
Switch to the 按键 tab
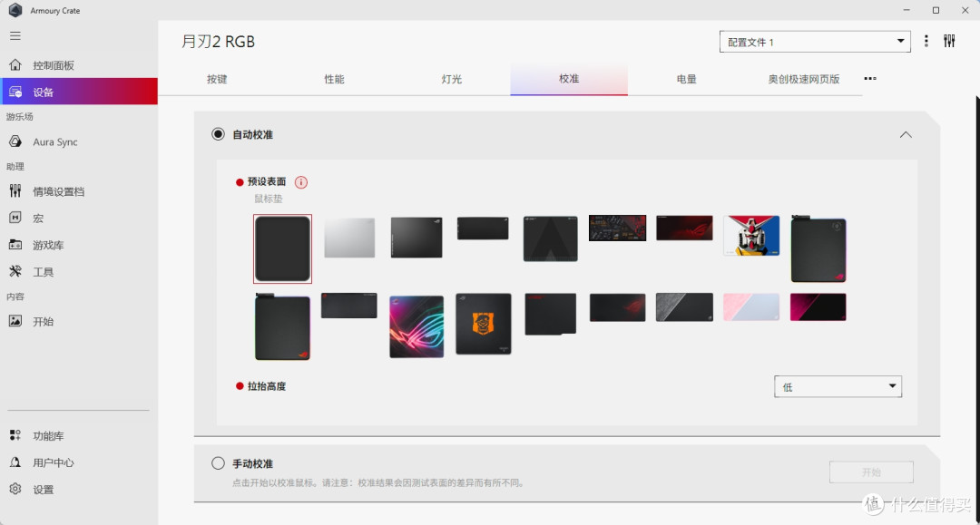[217, 79]
